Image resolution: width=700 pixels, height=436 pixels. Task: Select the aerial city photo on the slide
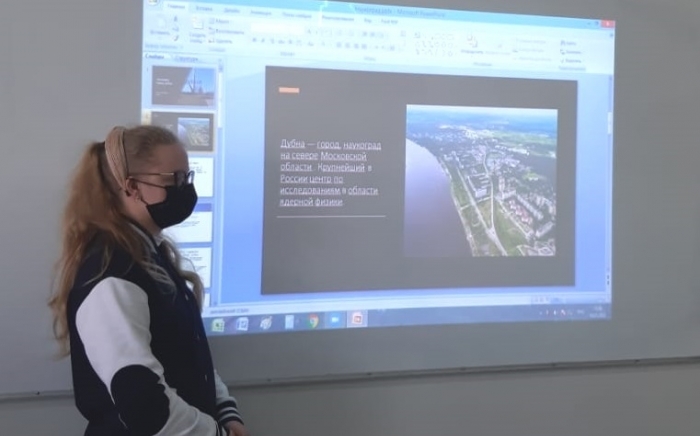click(x=481, y=181)
